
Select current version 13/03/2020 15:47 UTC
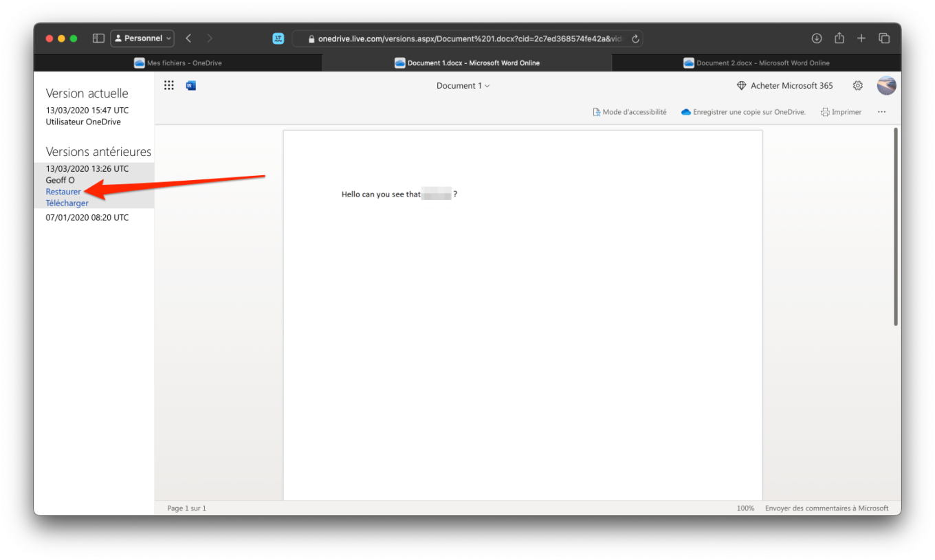pos(87,111)
